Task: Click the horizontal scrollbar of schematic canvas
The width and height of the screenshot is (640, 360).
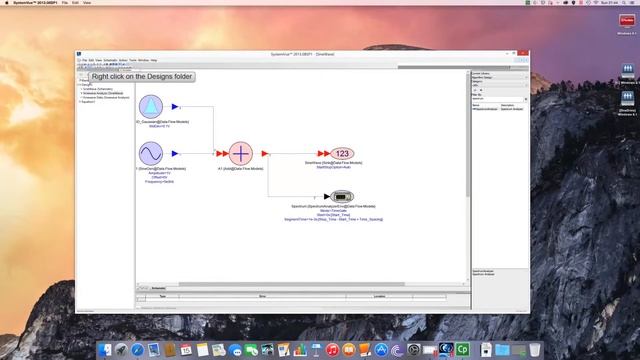Action: (291, 284)
